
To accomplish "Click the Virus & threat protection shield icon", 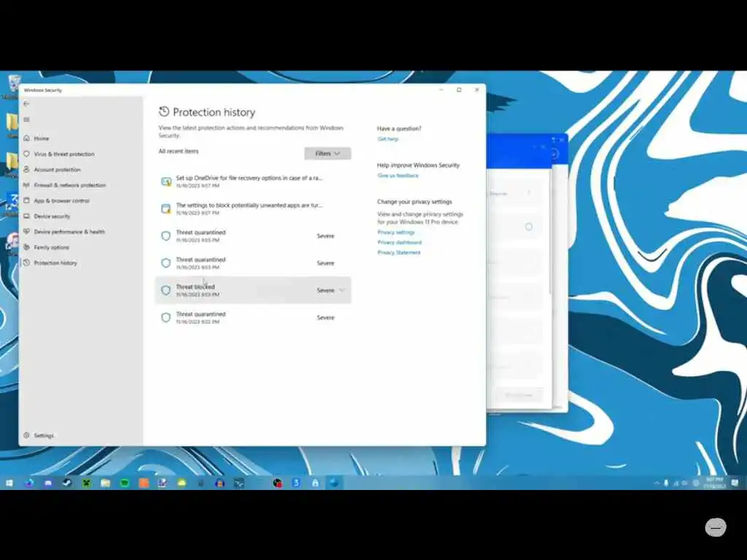I will [x=26, y=154].
